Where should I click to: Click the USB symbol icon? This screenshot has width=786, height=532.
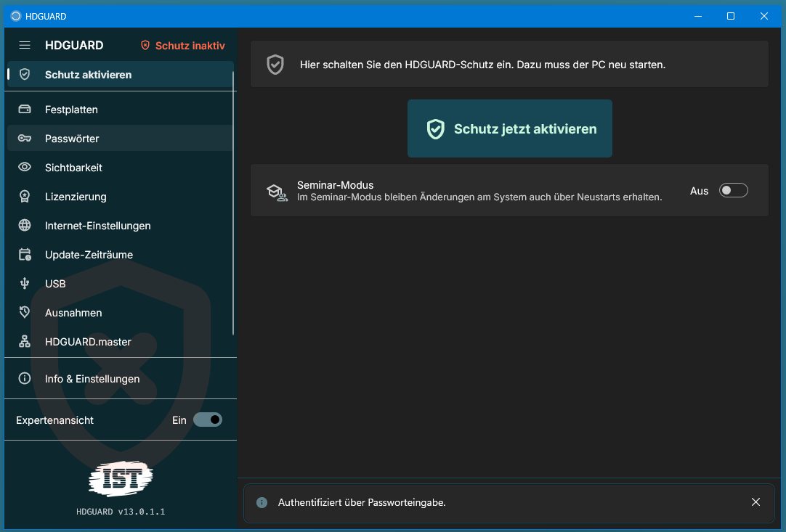25,284
